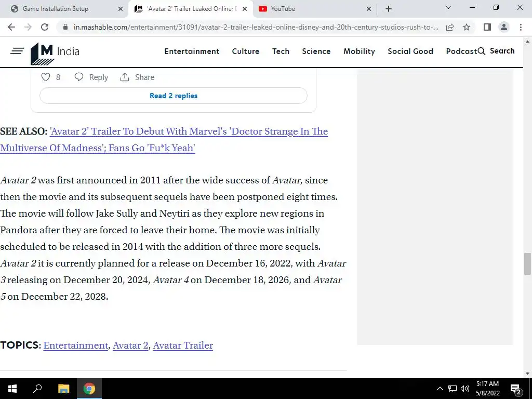Viewport: 532px width, 399px height.
Task: Open volume control tray icon
Action: point(465,389)
